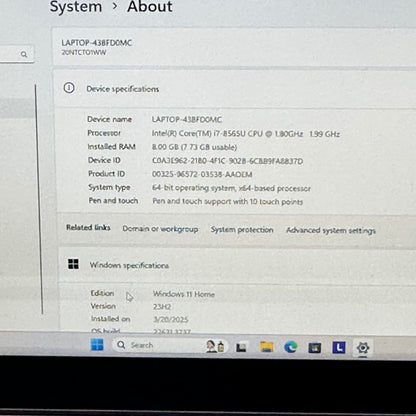Click the 8.00 GB installed RAM value

(194, 147)
